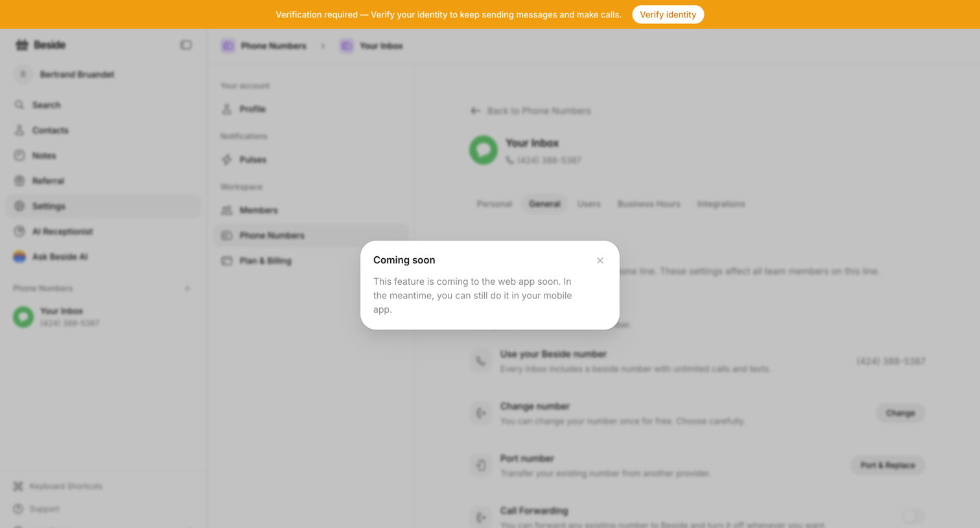Click the Verify identity button

(668, 14)
